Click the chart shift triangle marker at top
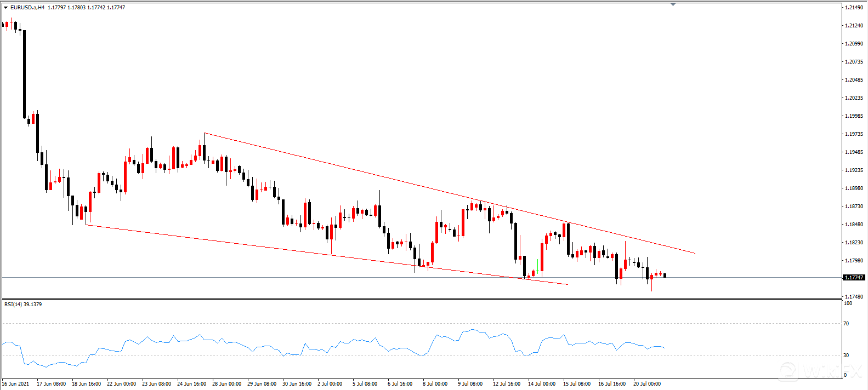Image resolution: width=868 pixels, height=390 pixels. tap(673, 4)
